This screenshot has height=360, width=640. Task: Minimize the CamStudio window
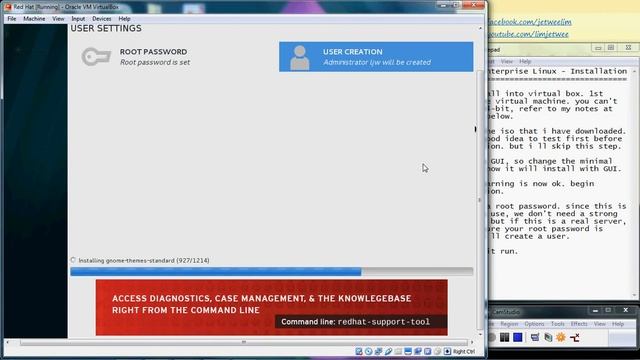(596, 311)
